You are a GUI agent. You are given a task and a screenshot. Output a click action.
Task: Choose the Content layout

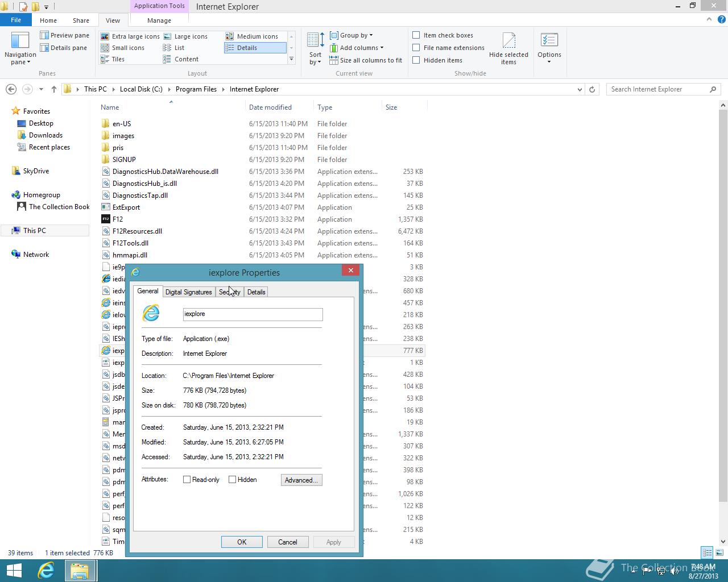pos(181,59)
